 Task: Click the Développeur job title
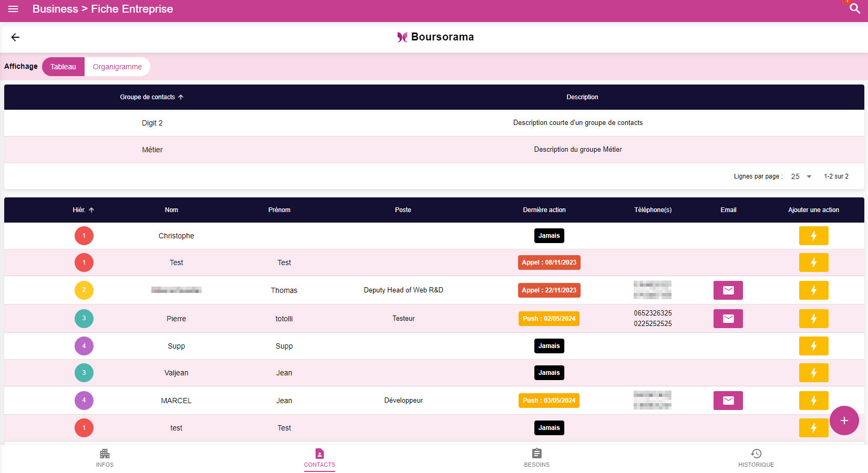point(404,401)
